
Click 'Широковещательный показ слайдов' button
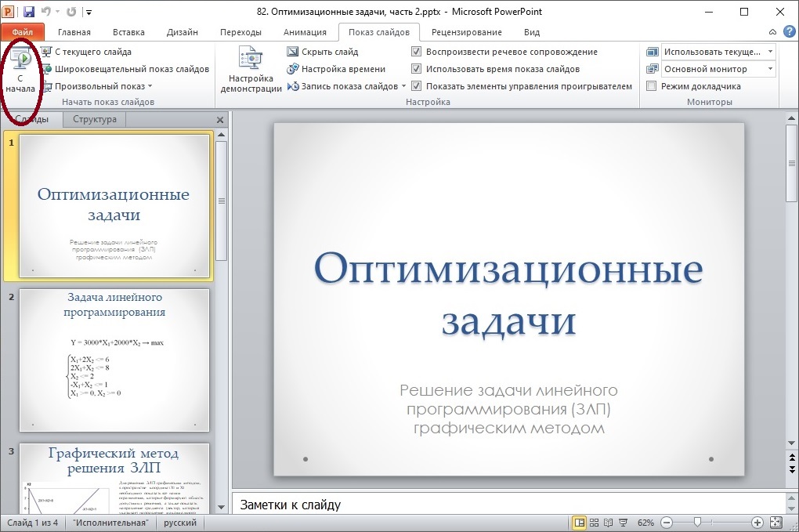pos(125,69)
